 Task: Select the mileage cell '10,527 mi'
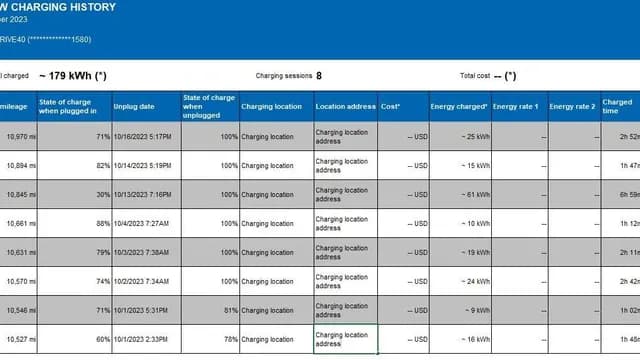[x=18, y=339]
